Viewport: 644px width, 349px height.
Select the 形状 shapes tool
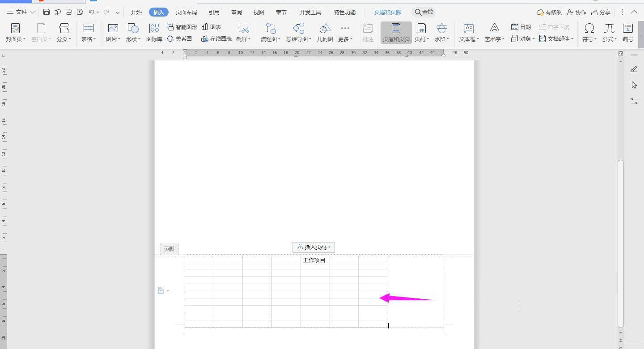[133, 31]
